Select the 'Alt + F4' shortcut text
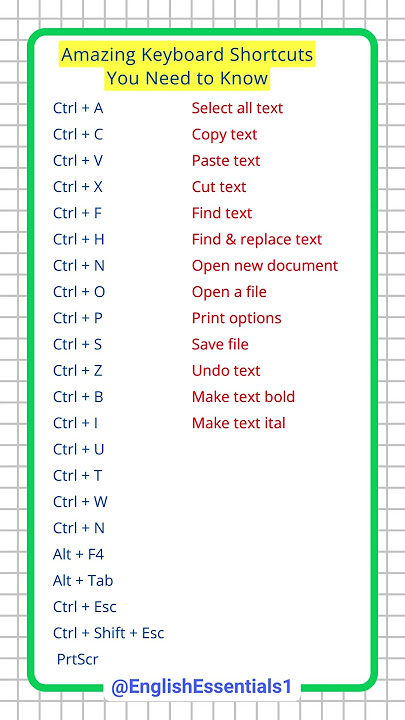 79,555
